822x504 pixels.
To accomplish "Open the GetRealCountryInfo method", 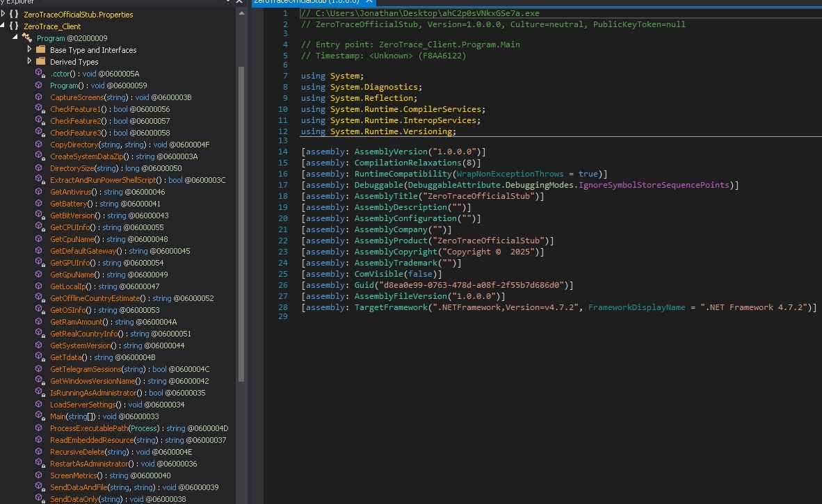I will 120,334.
